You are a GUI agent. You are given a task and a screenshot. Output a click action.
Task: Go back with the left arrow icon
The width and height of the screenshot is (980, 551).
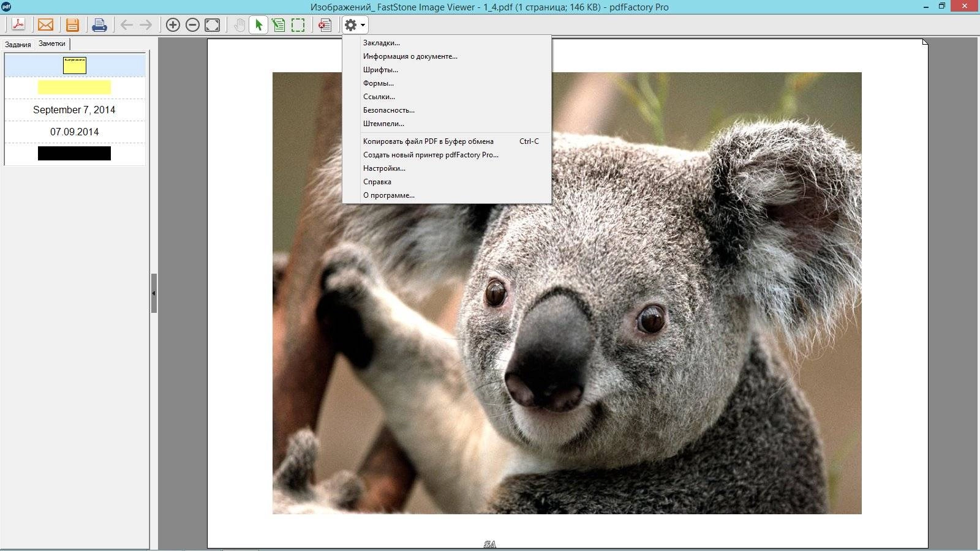(x=126, y=25)
